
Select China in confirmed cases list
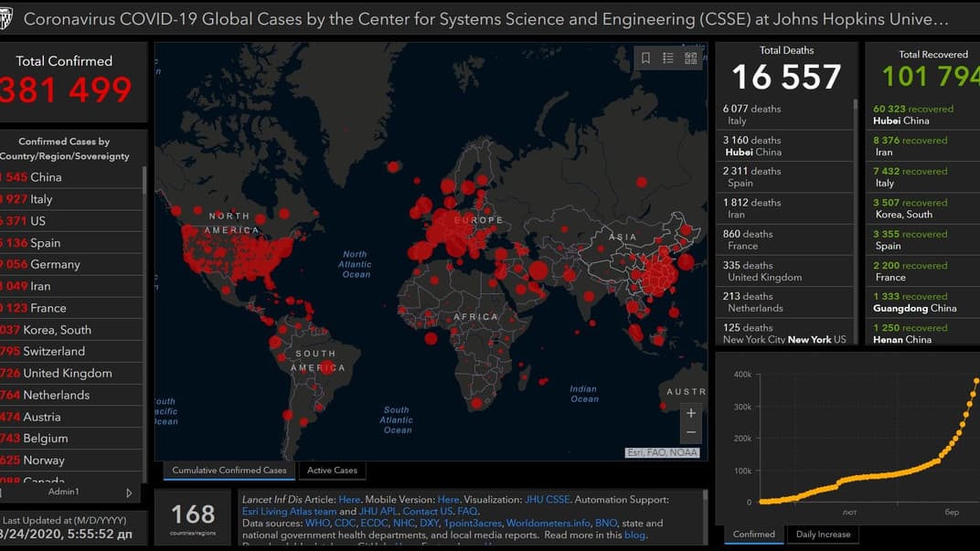(71, 177)
